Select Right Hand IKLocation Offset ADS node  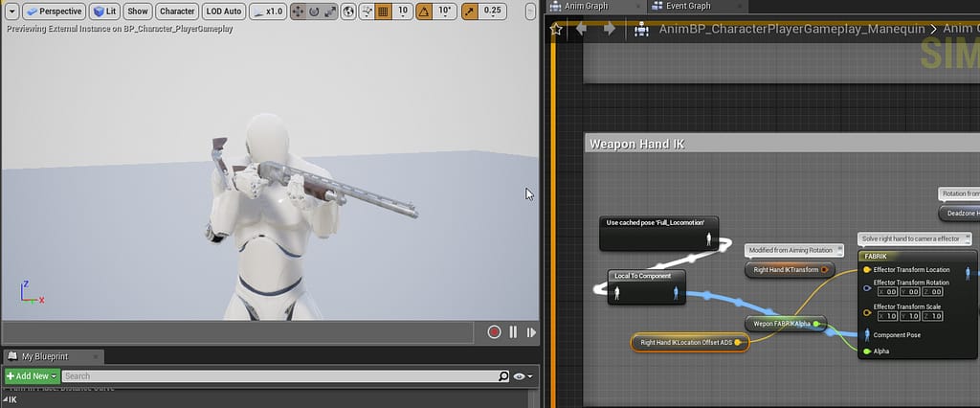690,342
